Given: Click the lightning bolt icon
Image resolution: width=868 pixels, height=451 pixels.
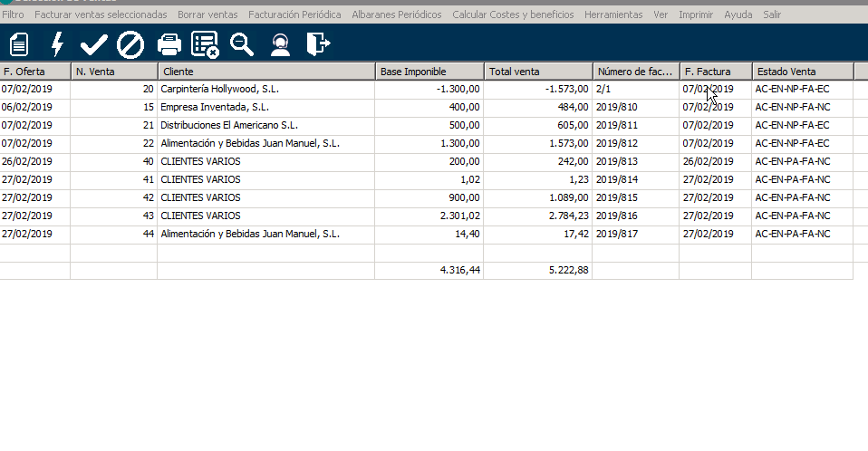Looking at the screenshot, I should 57,43.
